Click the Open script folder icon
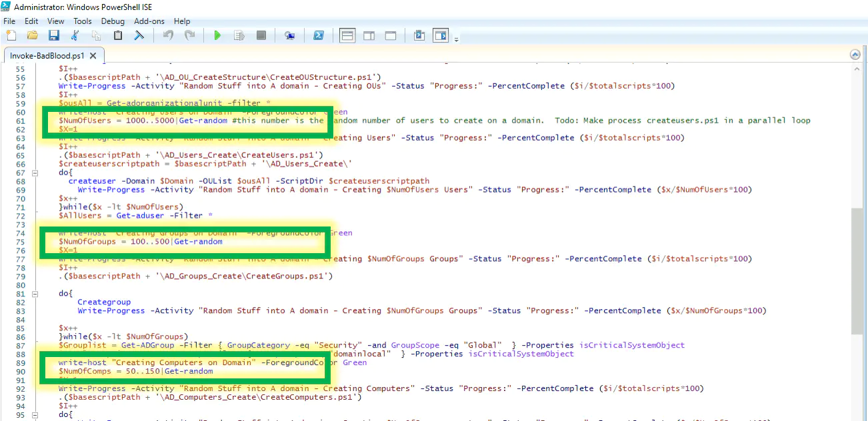Screen dimensions: 868x421 point(32,36)
